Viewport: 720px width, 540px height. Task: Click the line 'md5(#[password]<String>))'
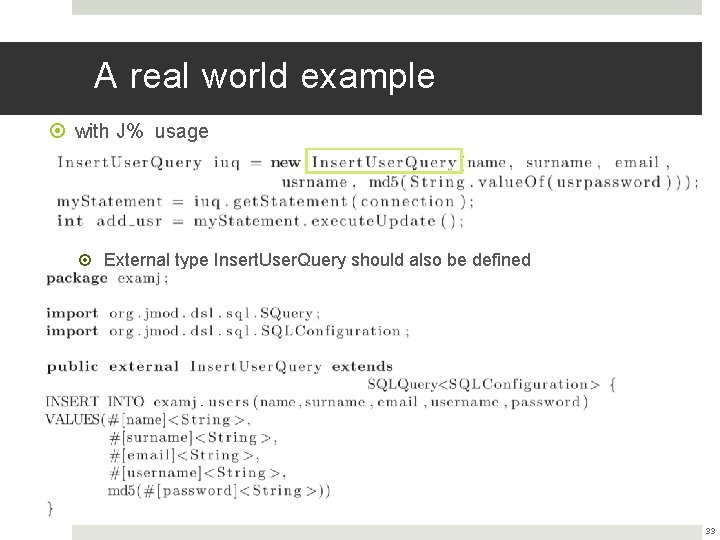coord(219,491)
